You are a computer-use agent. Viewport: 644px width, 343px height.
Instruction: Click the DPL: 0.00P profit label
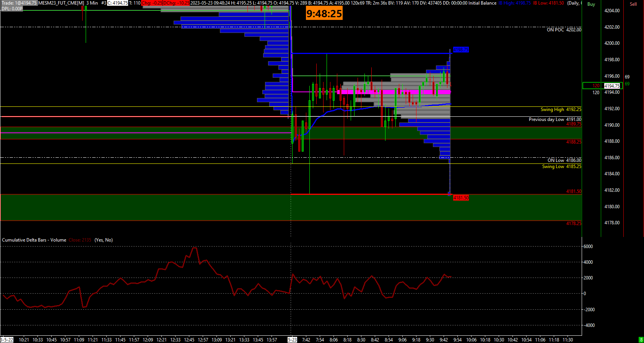pos(12,8)
